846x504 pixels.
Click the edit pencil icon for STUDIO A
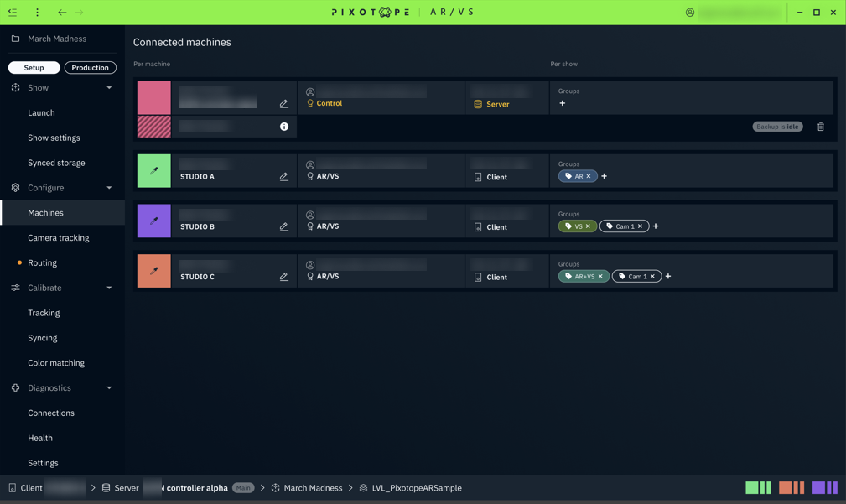click(284, 177)
